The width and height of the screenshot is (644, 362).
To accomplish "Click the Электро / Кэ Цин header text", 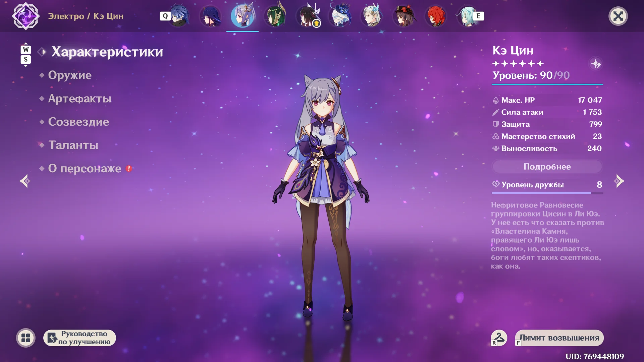I will pos(86,16).
